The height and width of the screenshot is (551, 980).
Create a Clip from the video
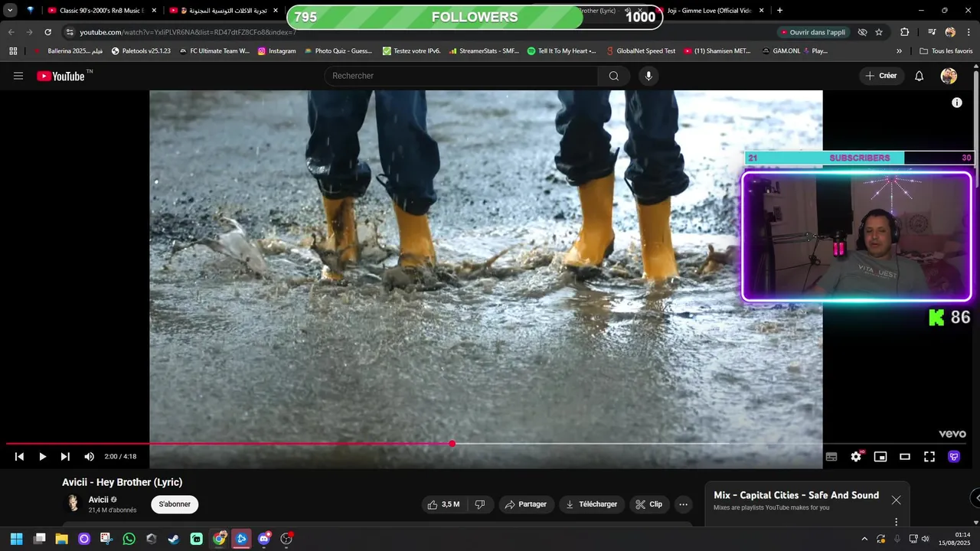pos(648,504)
